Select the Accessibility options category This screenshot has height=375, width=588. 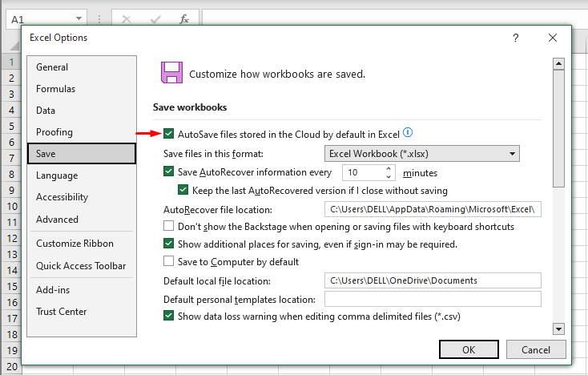(x=82, y=197)
